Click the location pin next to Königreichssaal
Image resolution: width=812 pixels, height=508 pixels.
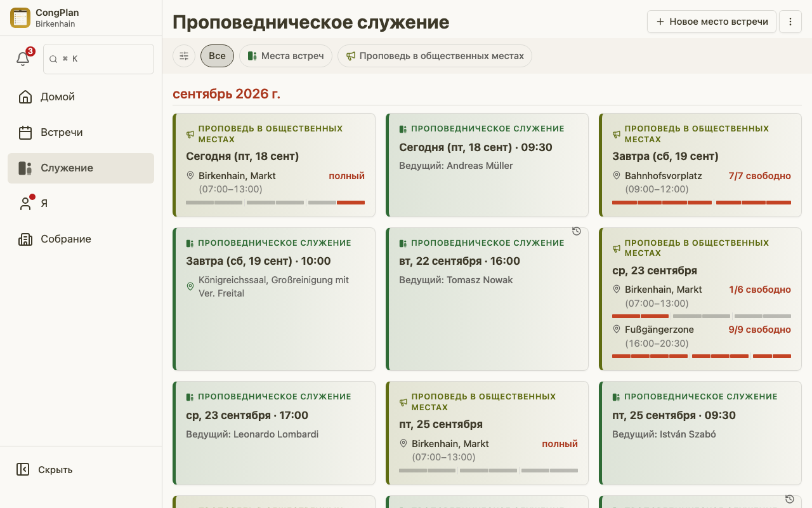click(x=190, y=286)
